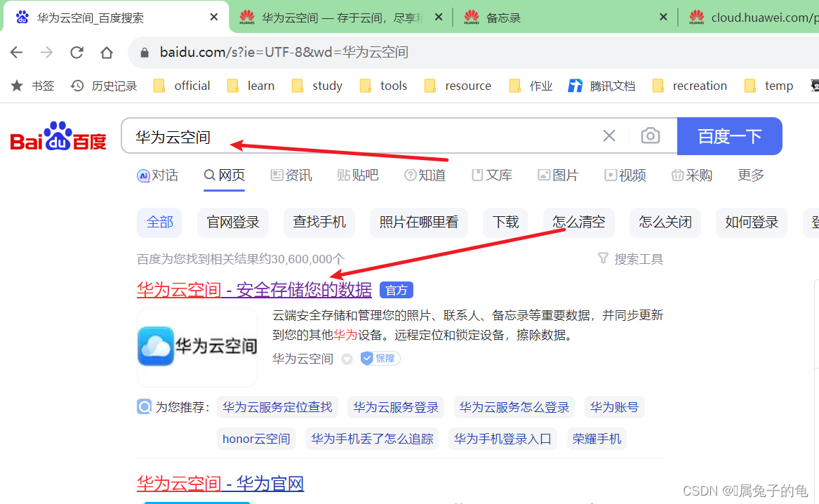The image size is (819, 504).
Task: Open the resource bookmark folder
Action: 458,86
